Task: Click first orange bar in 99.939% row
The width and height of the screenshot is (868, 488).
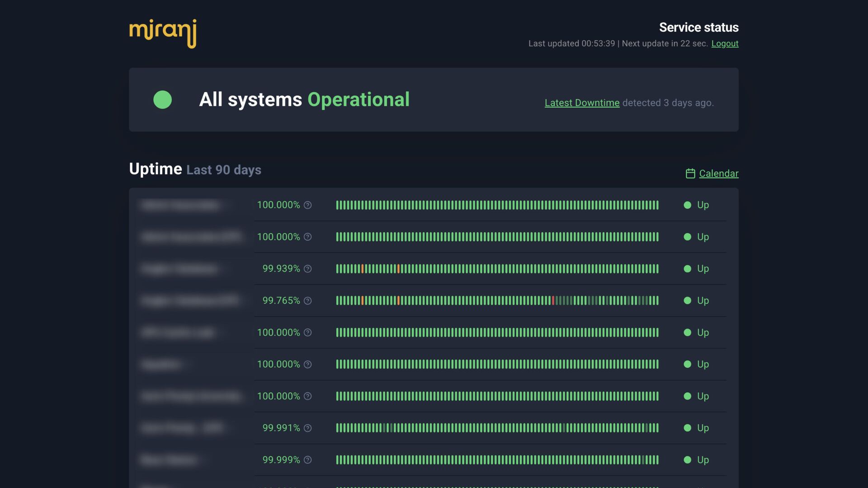Action: click(363, 269)
